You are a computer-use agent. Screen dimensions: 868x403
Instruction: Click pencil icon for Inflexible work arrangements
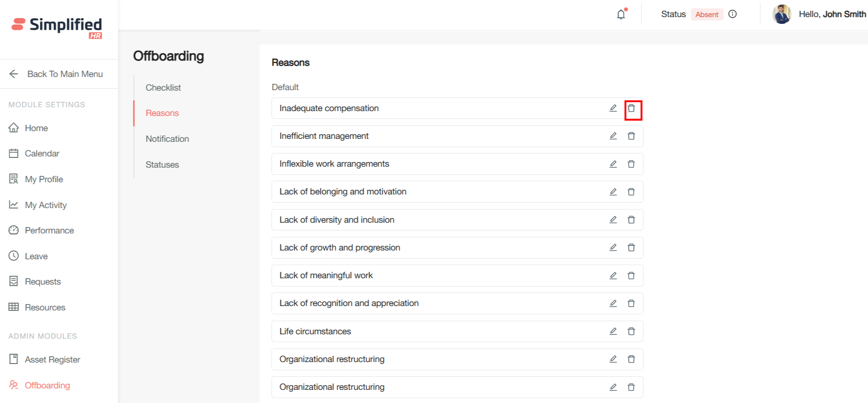pyautogui.click(x=613, y=164)
